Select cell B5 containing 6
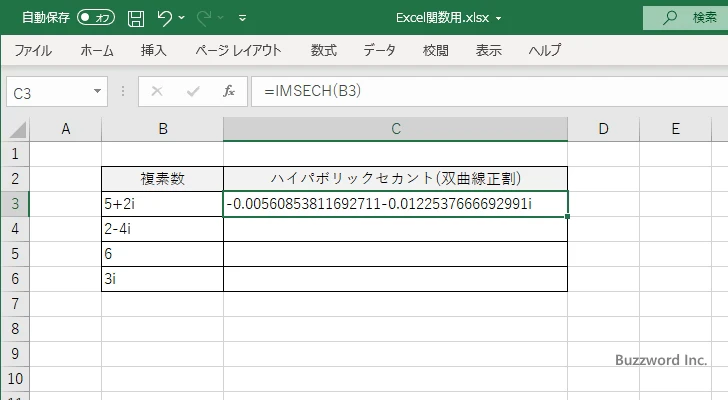Viewport: 728px width, 400px height. 162,254
